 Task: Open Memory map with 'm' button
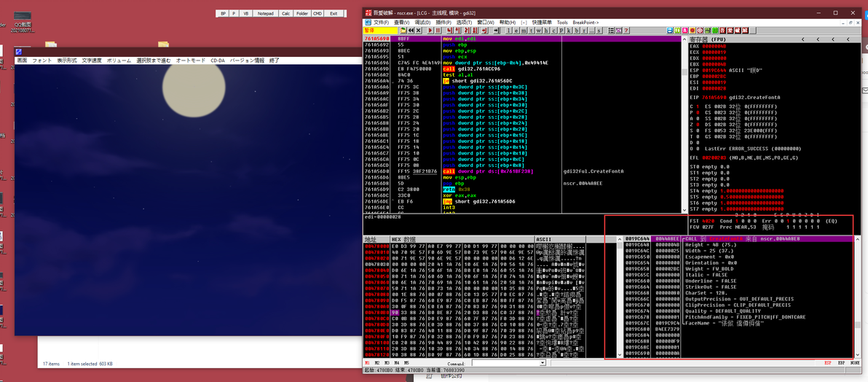click(x=523, y=30)
